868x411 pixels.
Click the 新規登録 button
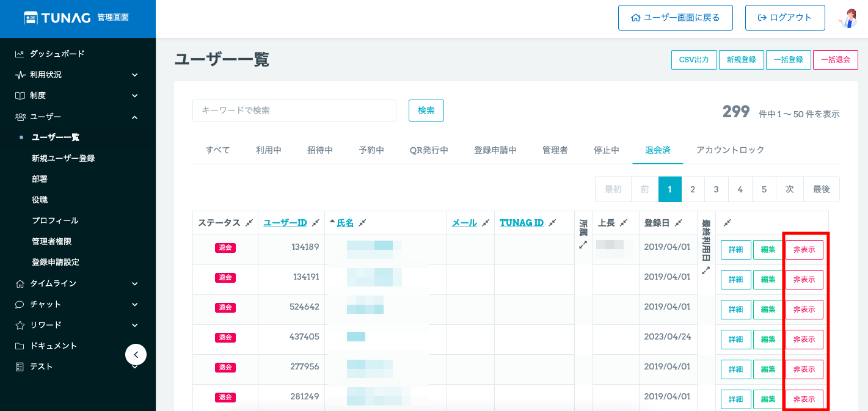pyautogui.click(x=742, y=60)
